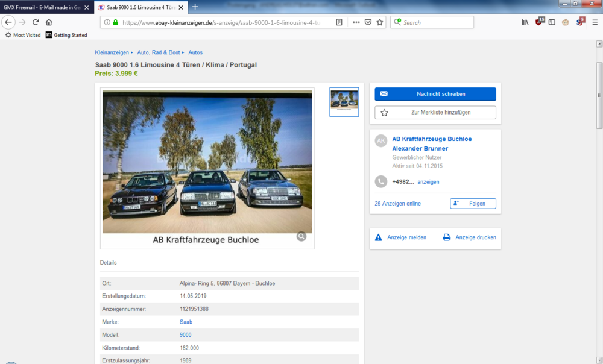603x364 pixels.
Task: Click the green secure connection padlock
Action: 115,22
